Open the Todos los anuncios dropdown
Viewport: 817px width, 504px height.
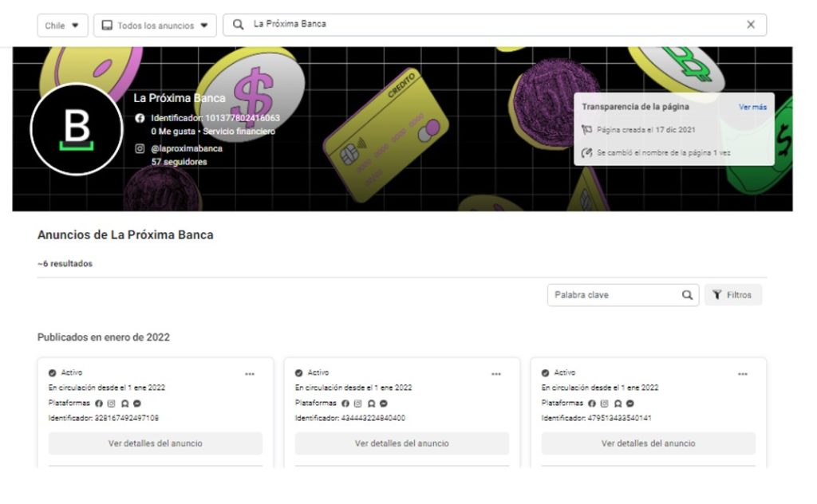(x=155, y=26)
